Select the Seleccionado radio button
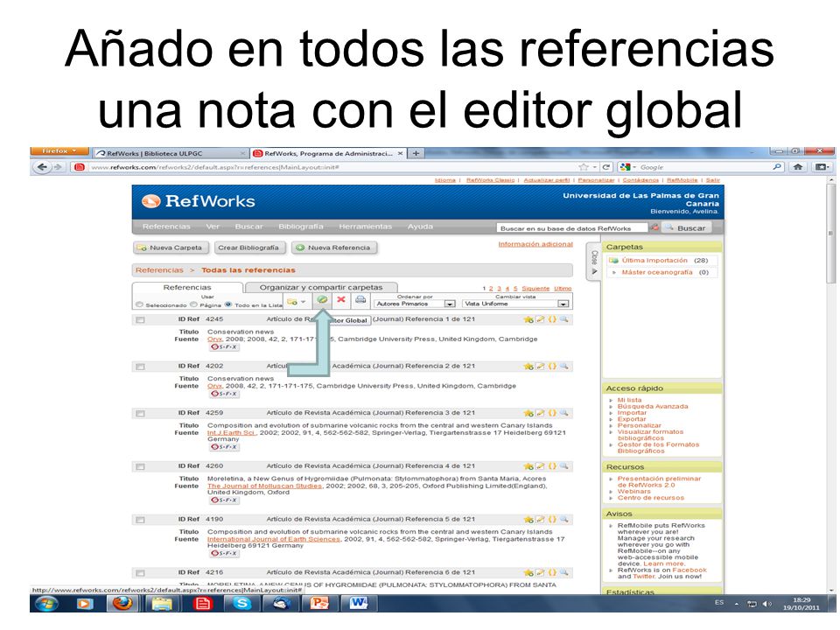Image resolution: width=840 pixels, height=630 pixels. coord(139,304)
